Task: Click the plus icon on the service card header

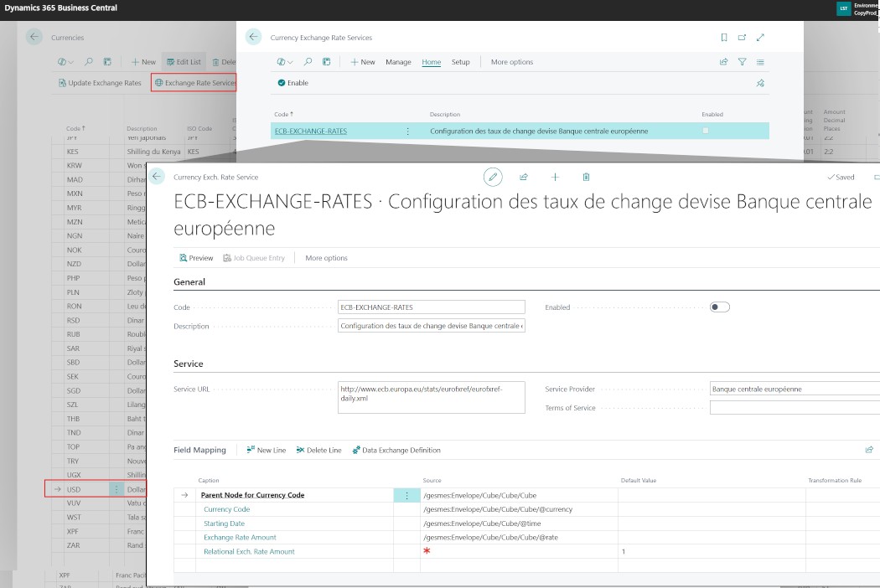Action: pyautogui.click(x=555, y=177)
